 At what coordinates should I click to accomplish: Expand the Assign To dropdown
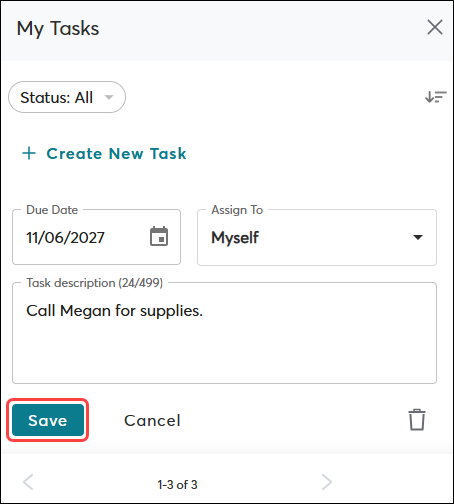pyautogui.click(x=317, y=237)
